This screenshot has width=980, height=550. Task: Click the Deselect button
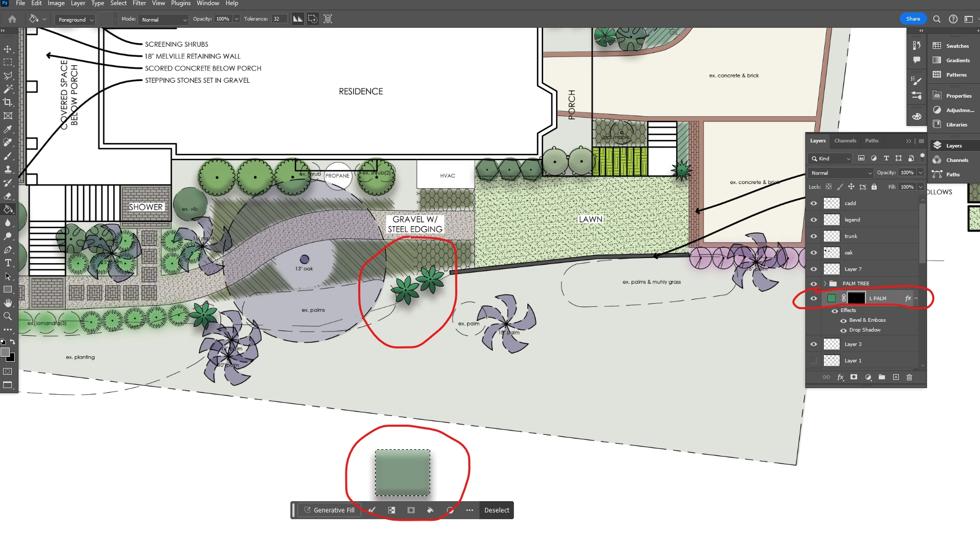coord(496,510)
